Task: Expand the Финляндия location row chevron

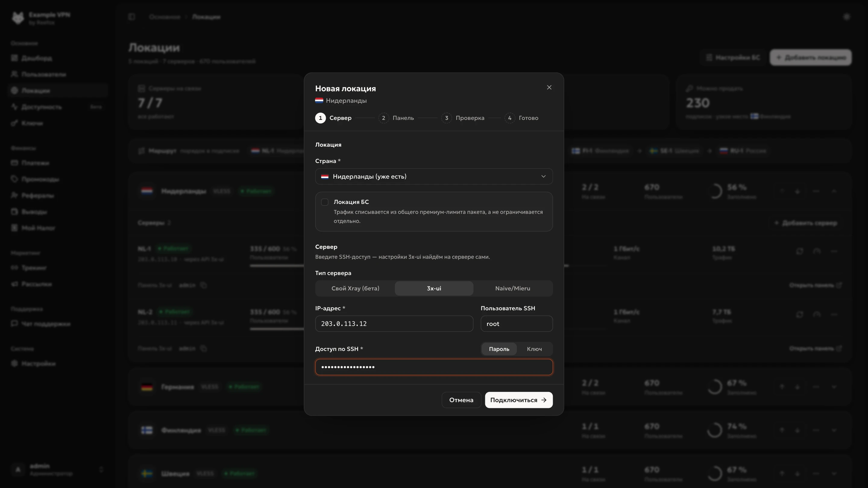Action: click(834, 430)
